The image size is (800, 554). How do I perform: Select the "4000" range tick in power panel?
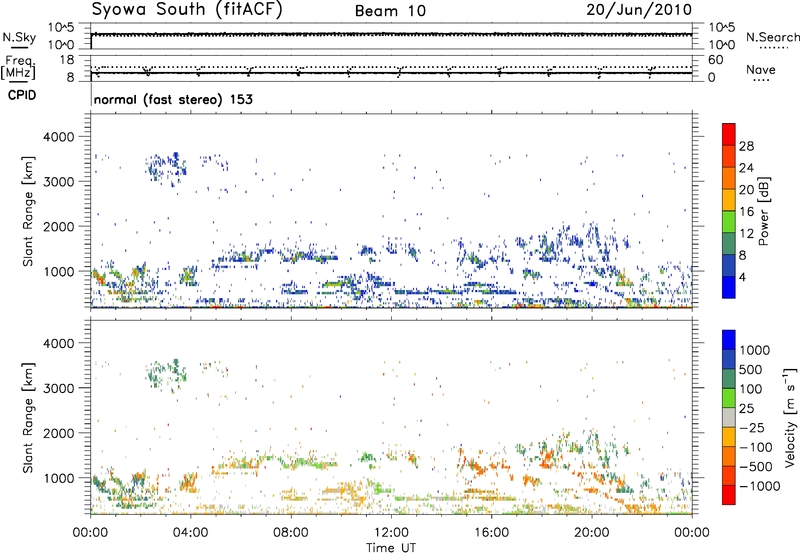pyautogui.click(x=59, y=137)
